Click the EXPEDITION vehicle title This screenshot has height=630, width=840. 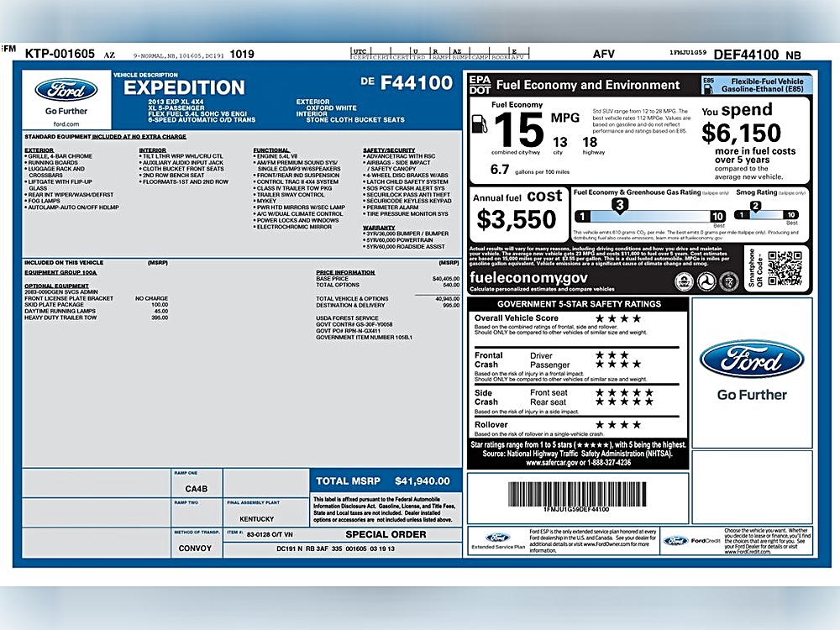pyautogui.click(x=184, y=87)
